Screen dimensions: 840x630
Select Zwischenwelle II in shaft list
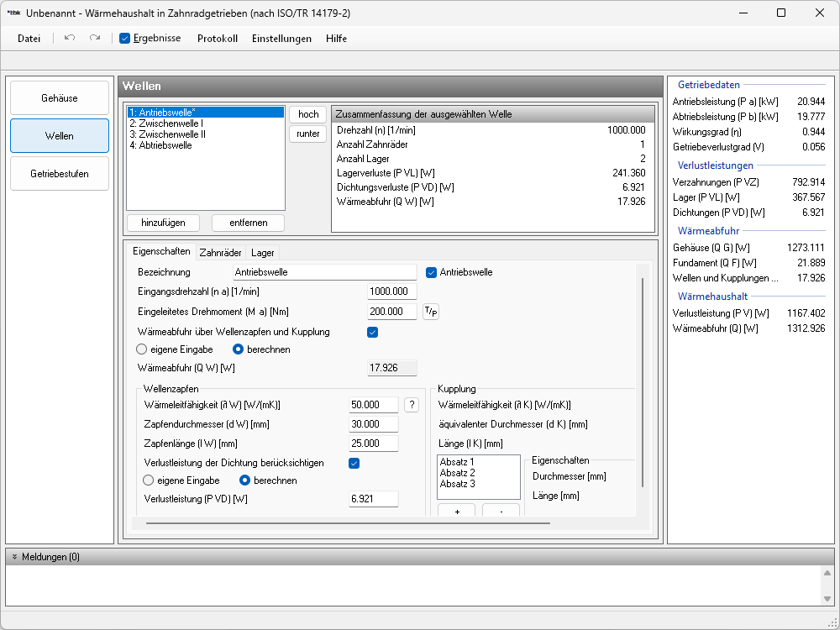click(167, 134)
